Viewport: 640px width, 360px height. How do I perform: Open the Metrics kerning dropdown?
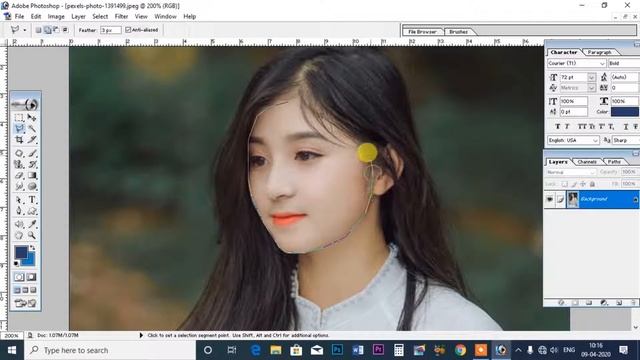pyautogui.click(x=591, y=88)
